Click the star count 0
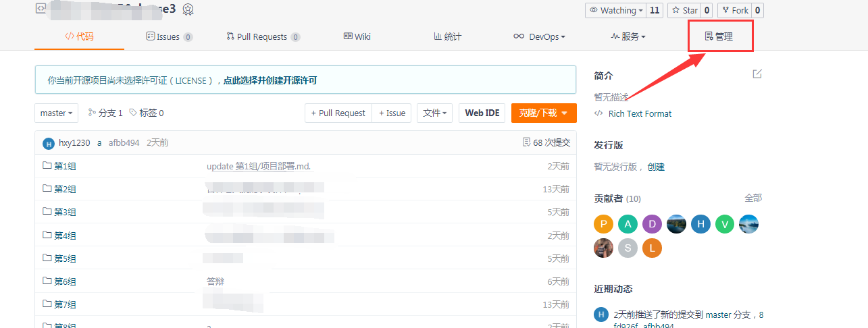868x328 pixels. 706,10
